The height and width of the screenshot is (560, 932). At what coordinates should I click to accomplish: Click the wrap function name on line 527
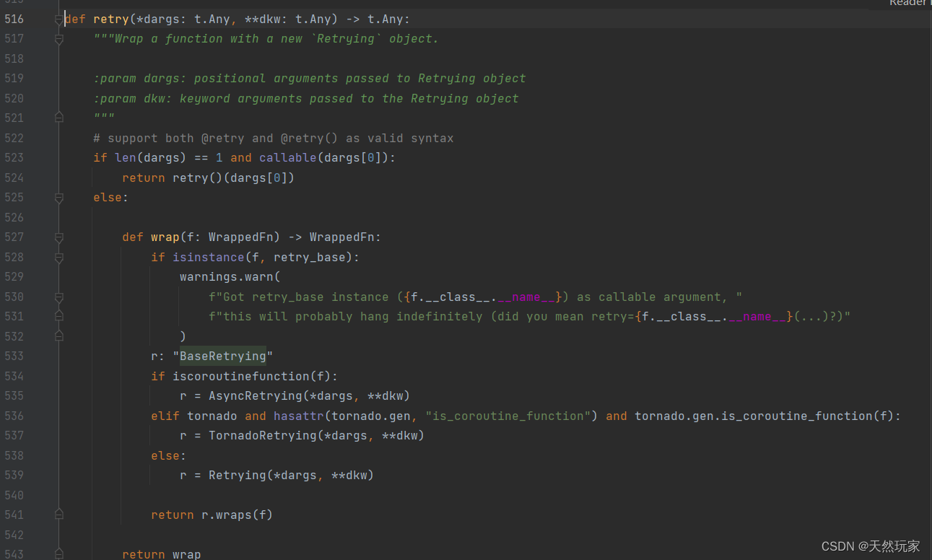tap(165, 237)
